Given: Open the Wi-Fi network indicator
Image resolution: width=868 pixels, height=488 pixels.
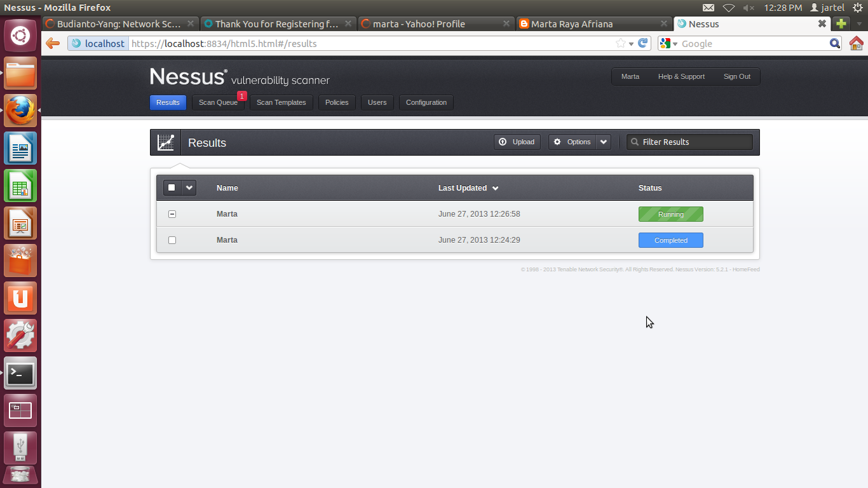Looking at the screenshot, I should click(x=729, y=8).
